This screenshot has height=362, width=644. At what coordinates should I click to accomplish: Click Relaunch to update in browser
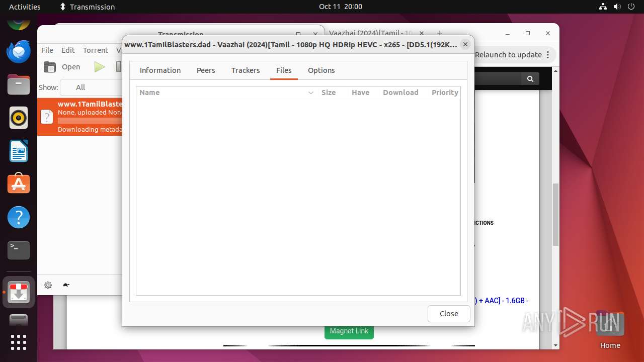tap(508, 55)
